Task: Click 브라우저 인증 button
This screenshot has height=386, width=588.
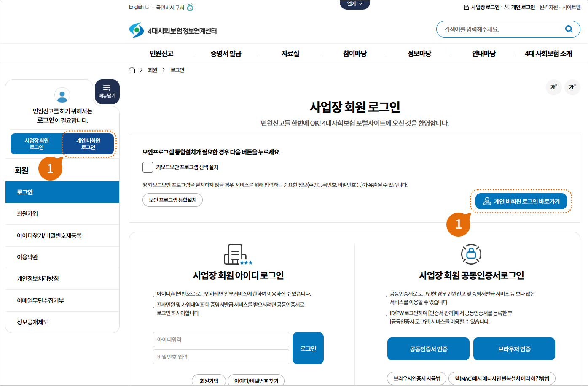Action: (514, 349)
